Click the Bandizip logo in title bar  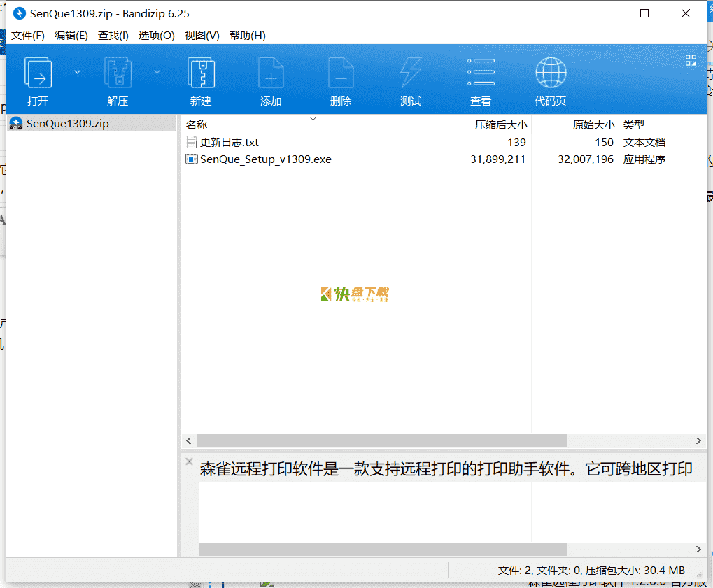pyautogui.click(x=19, y=13)
